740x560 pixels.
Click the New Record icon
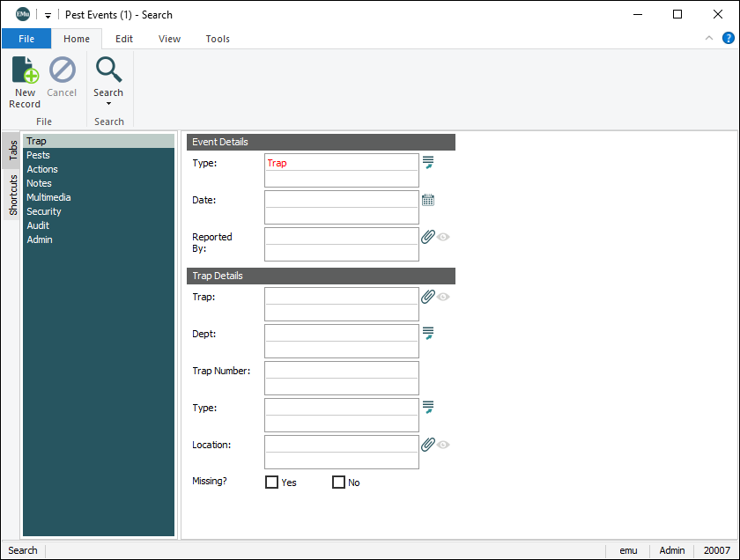pyautogui.click(x=25, y=70)
